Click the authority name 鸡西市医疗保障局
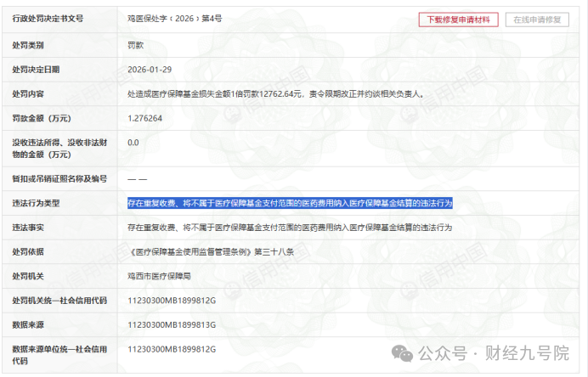This screenshot has height=377, width=588. pos(159,276)
